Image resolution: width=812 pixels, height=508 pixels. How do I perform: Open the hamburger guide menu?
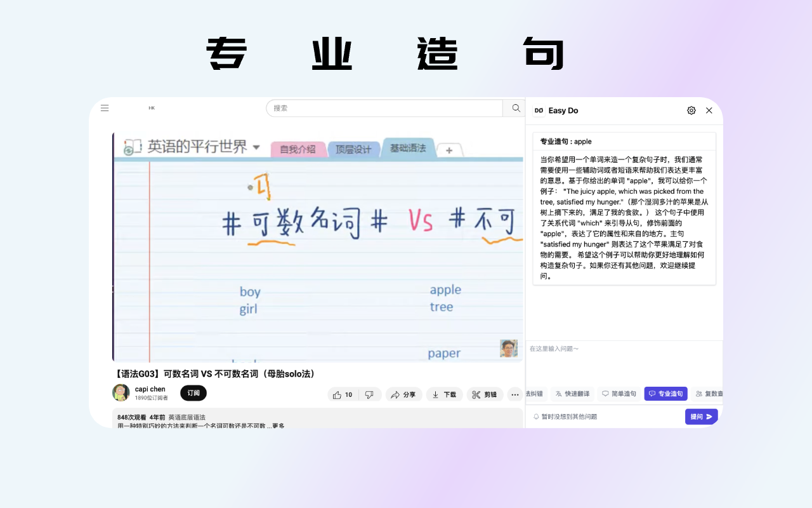point(105,108)
